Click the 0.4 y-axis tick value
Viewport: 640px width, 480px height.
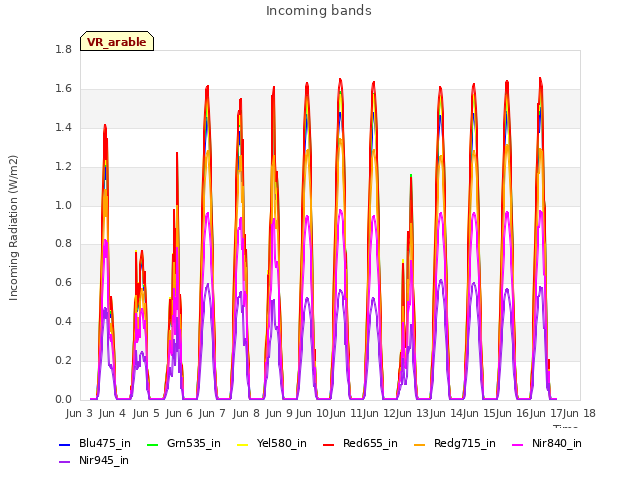63,322
